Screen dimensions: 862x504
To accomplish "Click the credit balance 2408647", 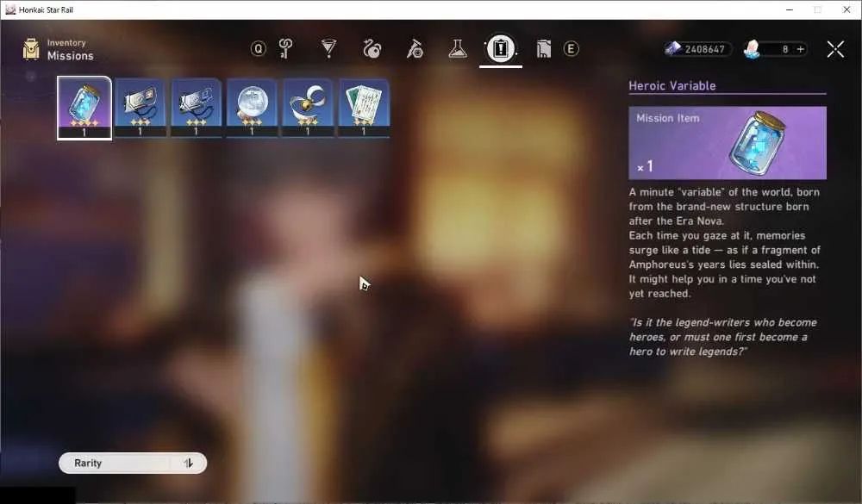I will 704,49.
